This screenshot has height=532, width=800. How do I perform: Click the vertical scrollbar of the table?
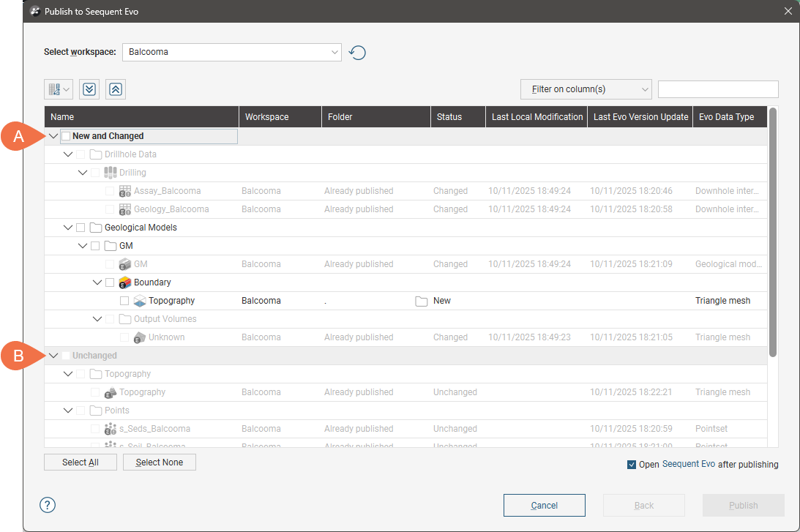(773, 234)
